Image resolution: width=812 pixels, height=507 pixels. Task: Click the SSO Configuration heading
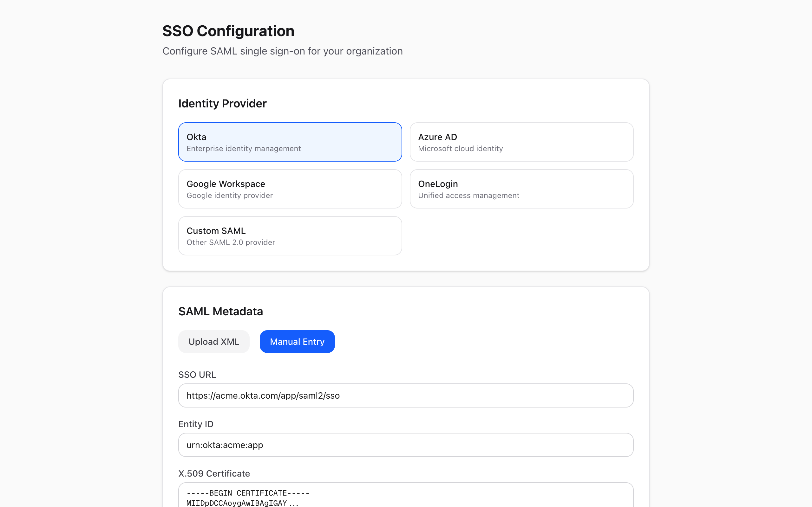point(228,30)
